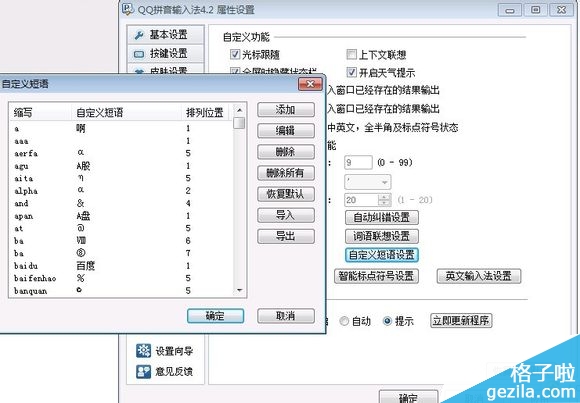Open the 智能标点符号设置 button
The width and height of the screenshot is (580, 403).
pyautogui.click(x=376, y=276)
